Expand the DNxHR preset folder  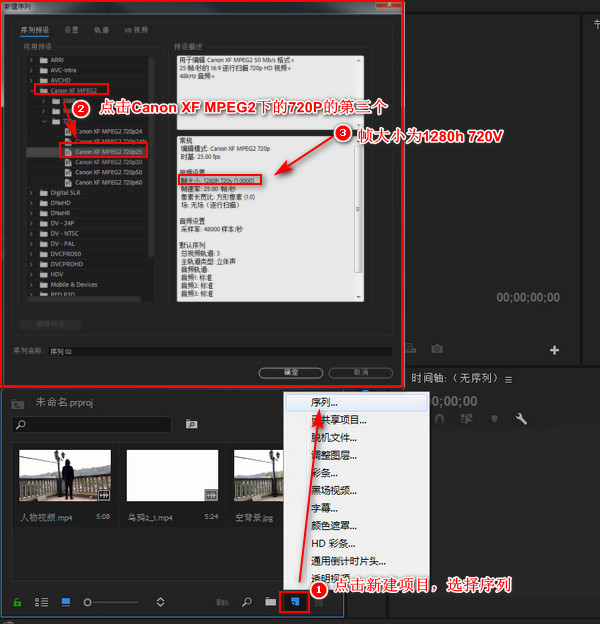click(31, 213)
